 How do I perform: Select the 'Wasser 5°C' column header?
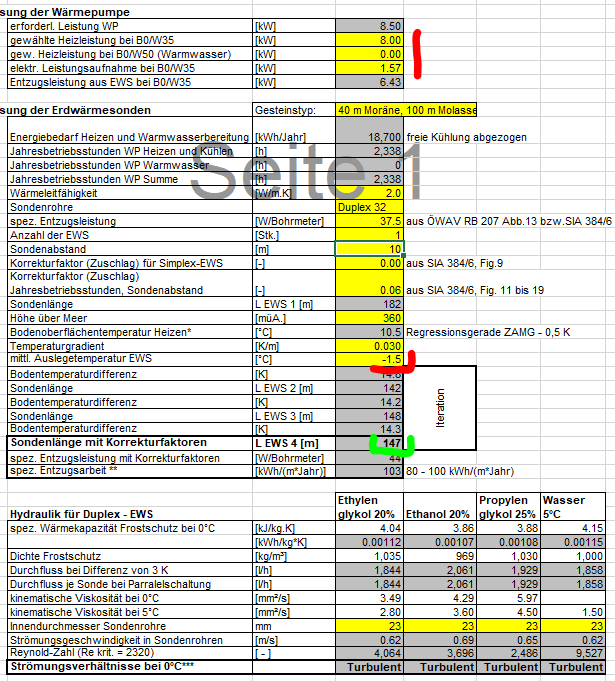(573, 507)
